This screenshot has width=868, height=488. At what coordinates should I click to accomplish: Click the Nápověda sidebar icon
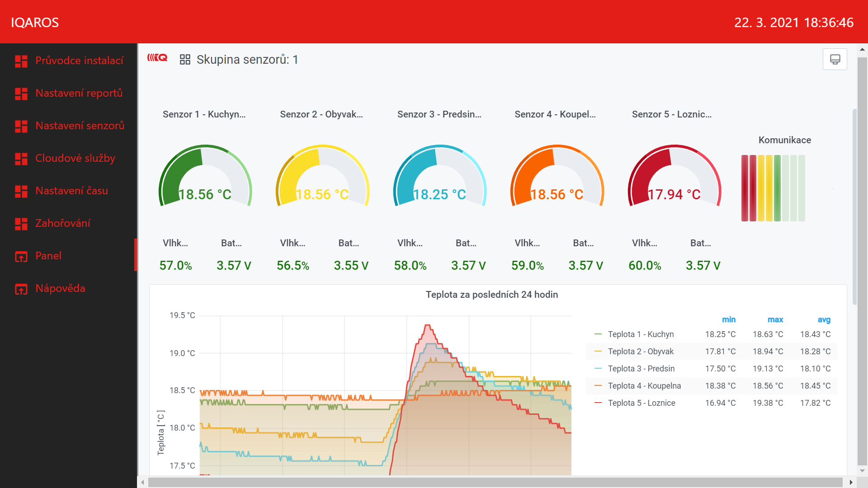tap(21, 289)
